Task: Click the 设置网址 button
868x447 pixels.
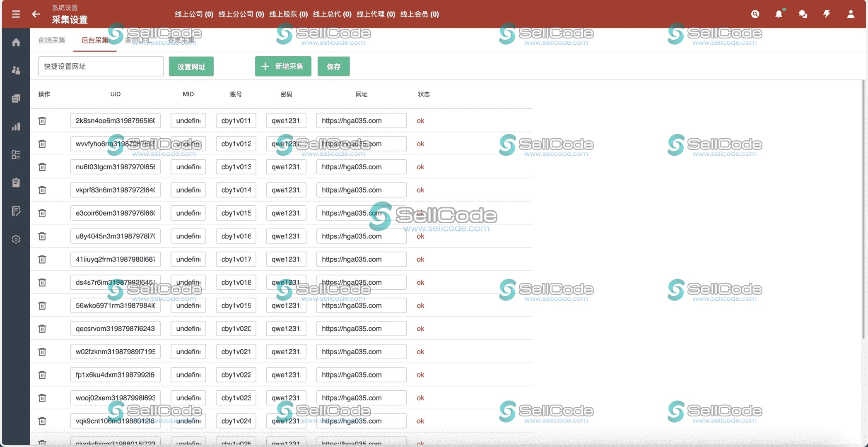Action: click(191, 66)
